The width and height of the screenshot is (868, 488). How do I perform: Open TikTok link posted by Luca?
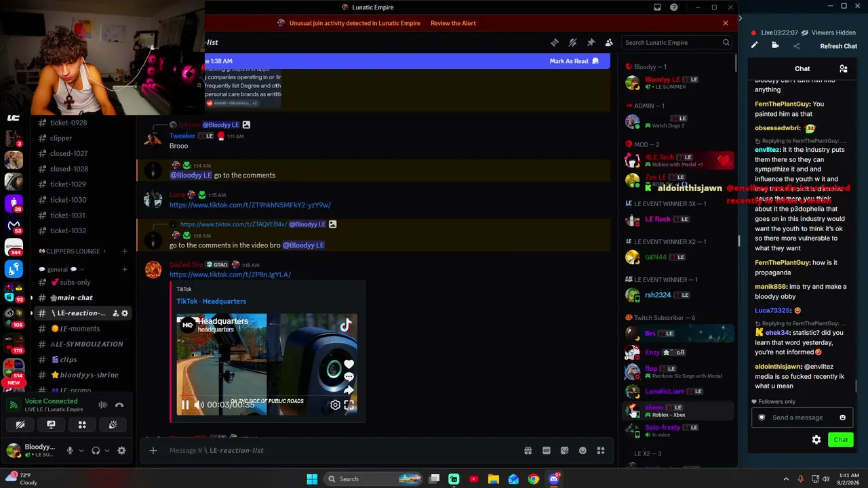(x=250, y=205)
